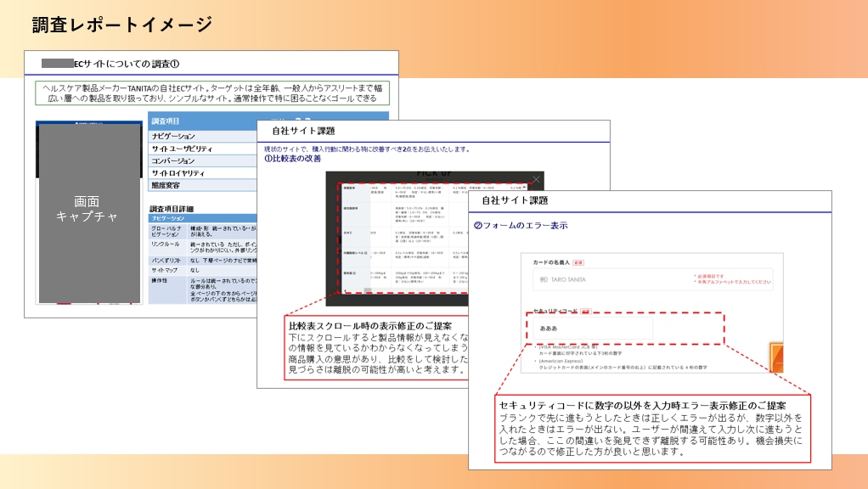This screenshot has height=489, width=868.
Task: Click heading 'ECサイトについての調査①'
Action: click(x=127, y=64)
